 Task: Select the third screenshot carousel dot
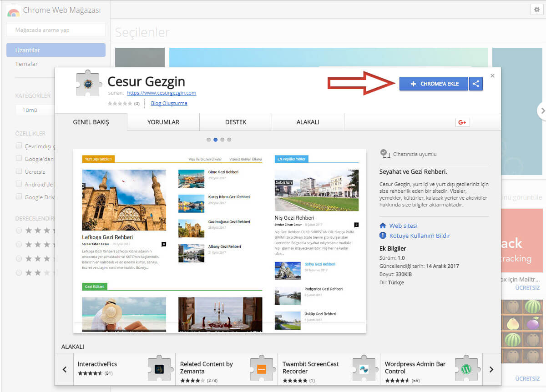222,140
